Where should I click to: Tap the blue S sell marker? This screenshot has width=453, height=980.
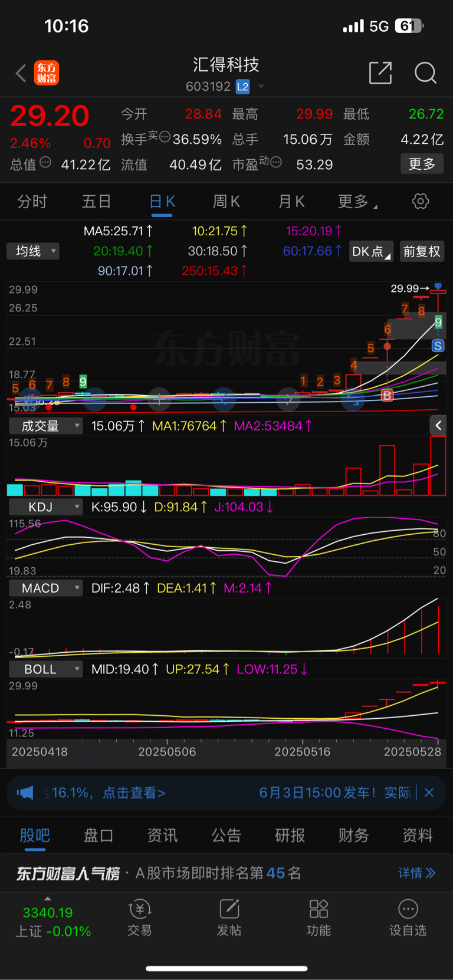(438, 346)
